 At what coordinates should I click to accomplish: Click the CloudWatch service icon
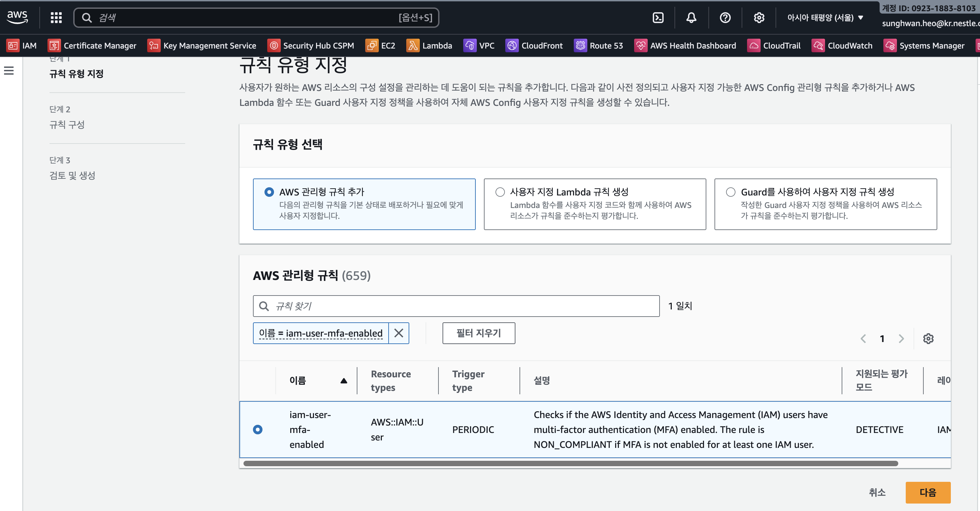click(x=818, y=46)
